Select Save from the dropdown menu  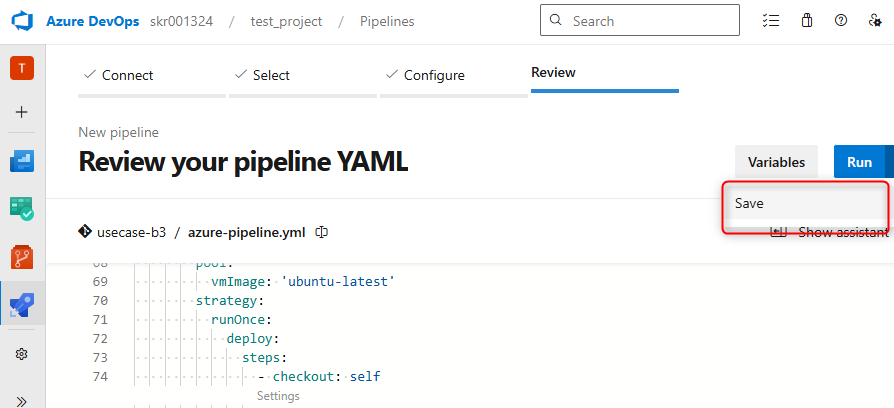coord(750,203)
